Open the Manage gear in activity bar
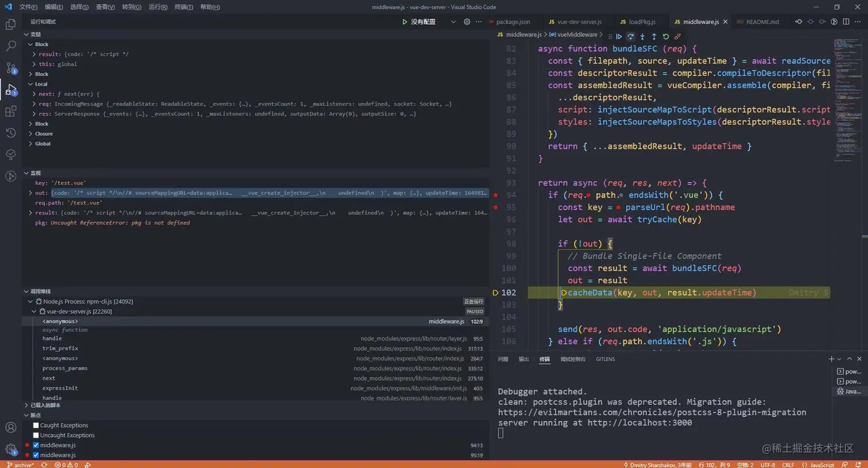 tap(10, 449)
